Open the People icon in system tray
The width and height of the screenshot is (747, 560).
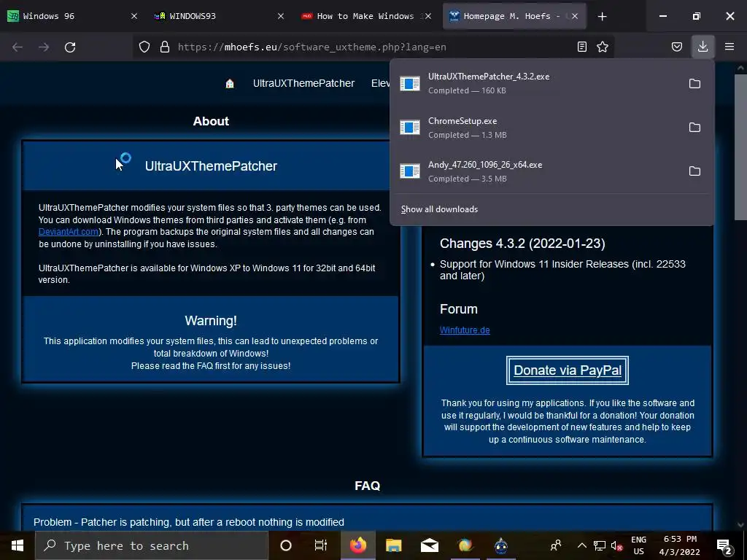pyautogui.click(x=555, y=545)
